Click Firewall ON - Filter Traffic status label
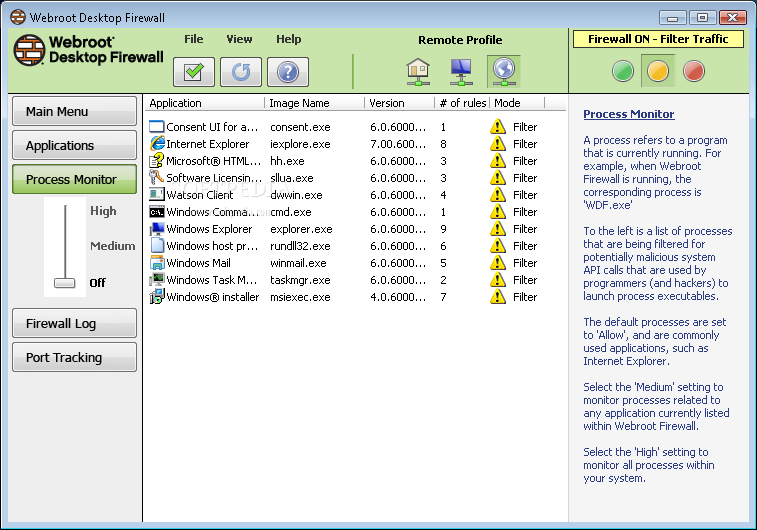Image resolution: width=757 pixels, height=530 pixels. (658, 39)
